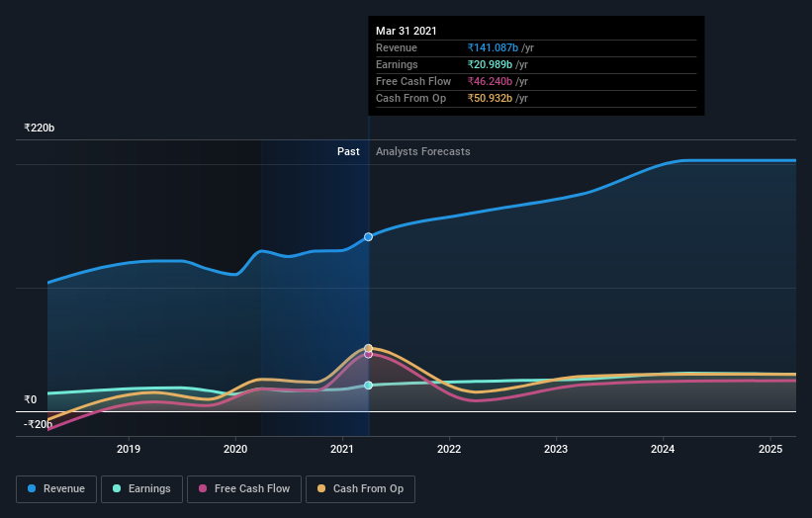
Task: Click the Free Cash Flow data point marker
Action: [x=368, y=355]
